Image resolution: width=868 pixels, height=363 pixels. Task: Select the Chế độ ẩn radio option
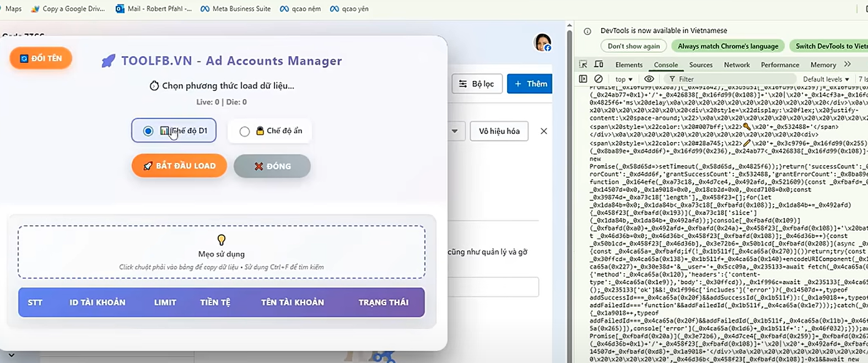tap(245, 131)
